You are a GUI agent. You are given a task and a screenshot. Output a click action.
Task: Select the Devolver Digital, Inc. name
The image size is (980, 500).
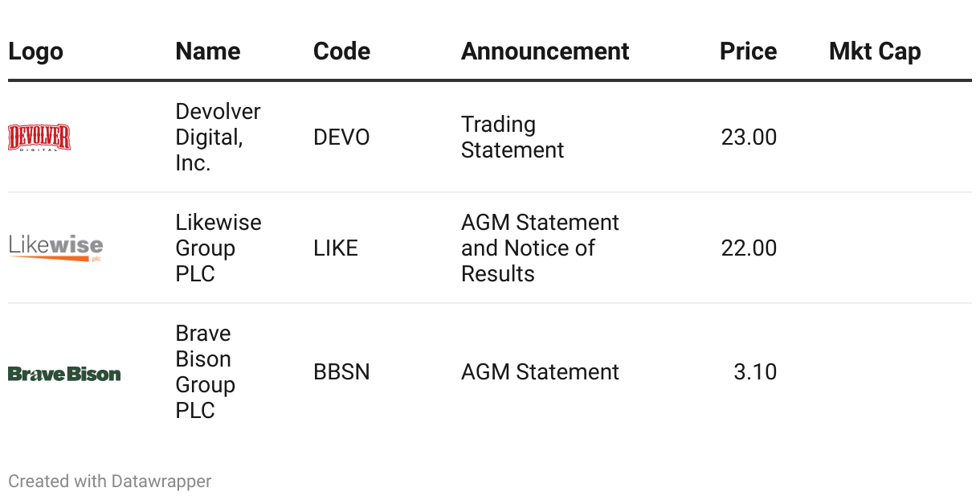218,137
